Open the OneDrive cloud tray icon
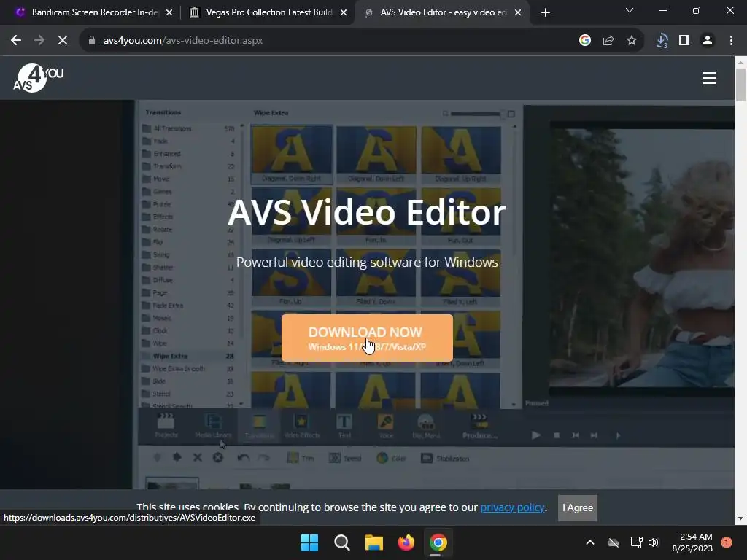Viewport: 747px width, 560px height. click(613, 542)
